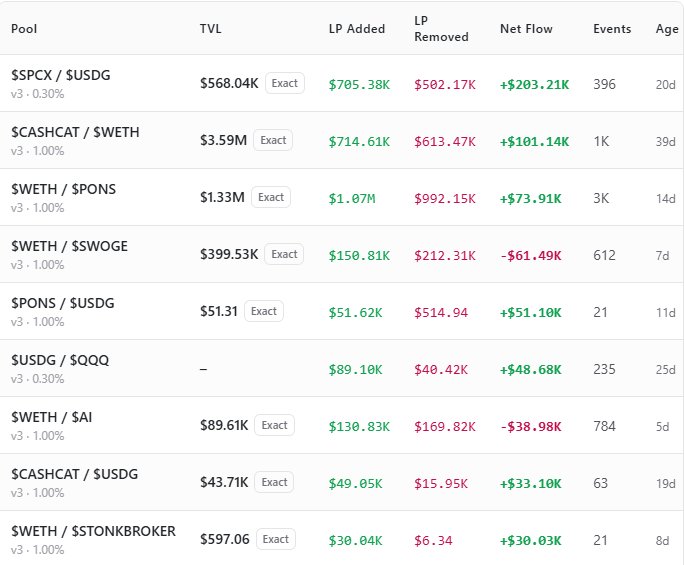Viewport: 684px width, 565px height.
Task: Click Exact badge beside $597.06 TVL
Action: coord(276,539)
